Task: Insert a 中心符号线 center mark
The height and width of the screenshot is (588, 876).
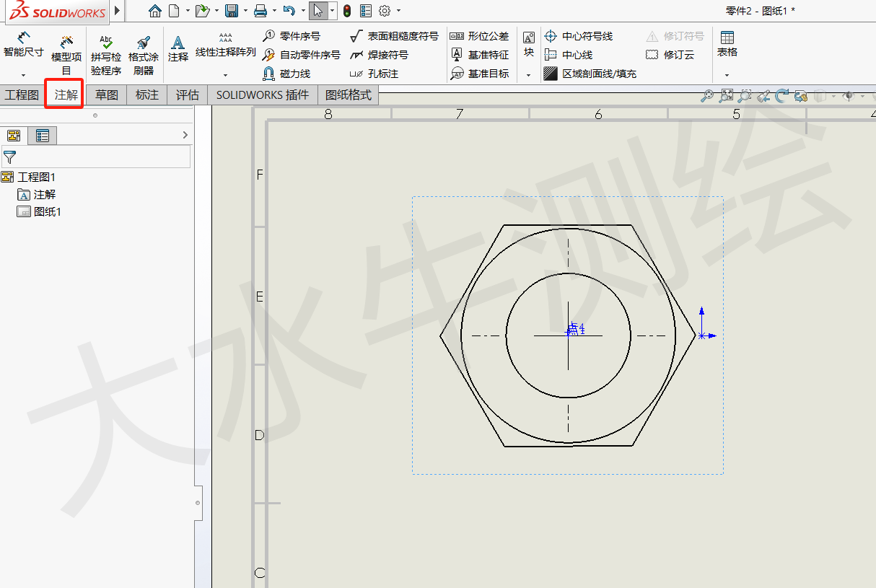Action: click(578, 35)
